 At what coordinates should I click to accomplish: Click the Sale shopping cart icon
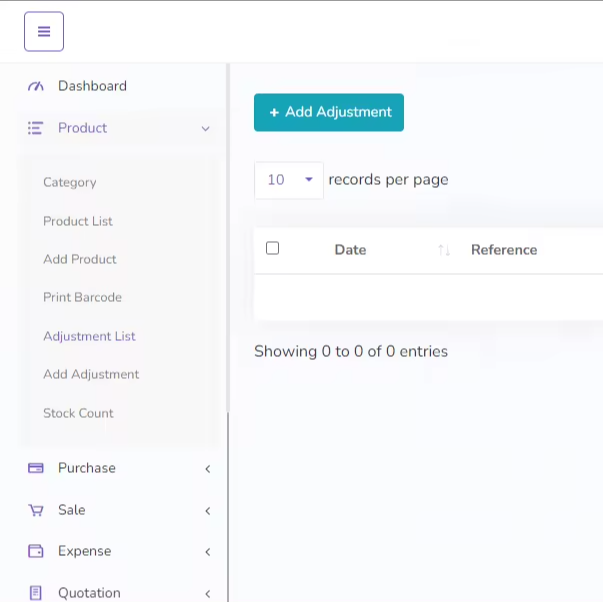tap(36, 510)
